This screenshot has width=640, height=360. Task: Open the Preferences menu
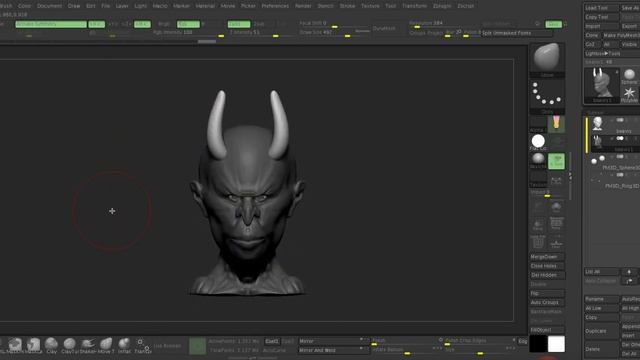point(275,6)
